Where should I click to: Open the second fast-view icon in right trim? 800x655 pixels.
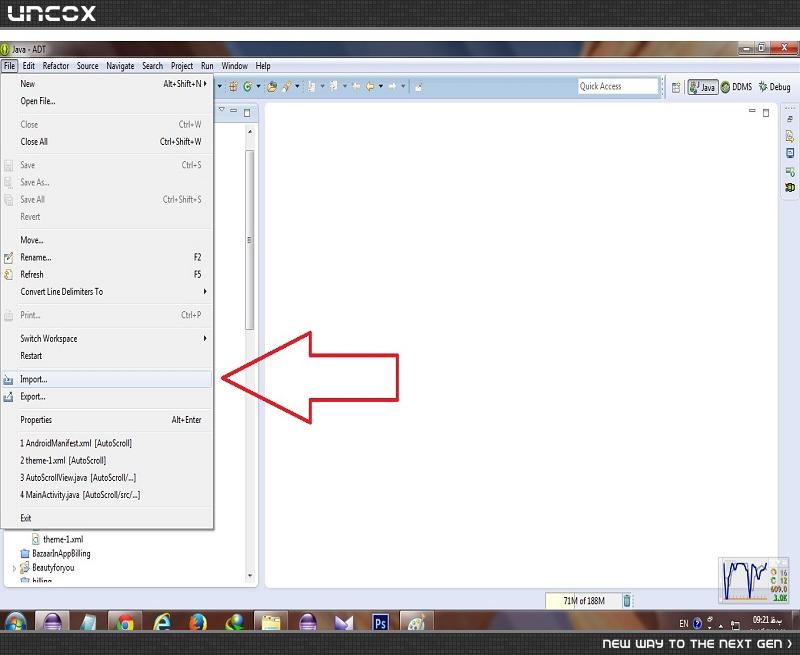coord(790,136)
